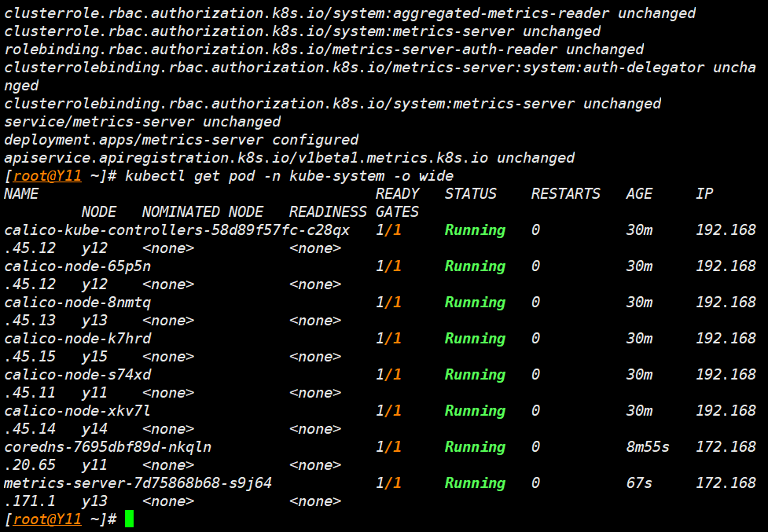Screen dimensions: 768x532
Task: Click the STATUS column header
Action: pos(470,194)
